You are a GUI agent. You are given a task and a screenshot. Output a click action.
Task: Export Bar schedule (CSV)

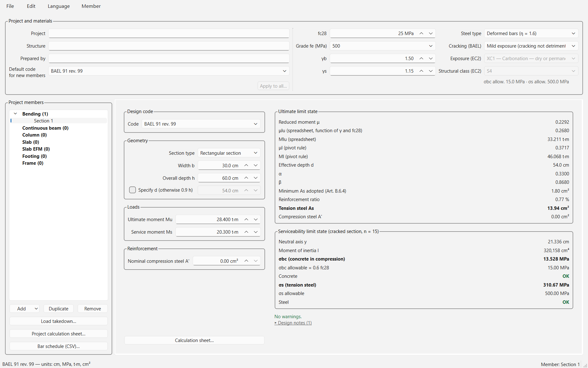point(59,346)
